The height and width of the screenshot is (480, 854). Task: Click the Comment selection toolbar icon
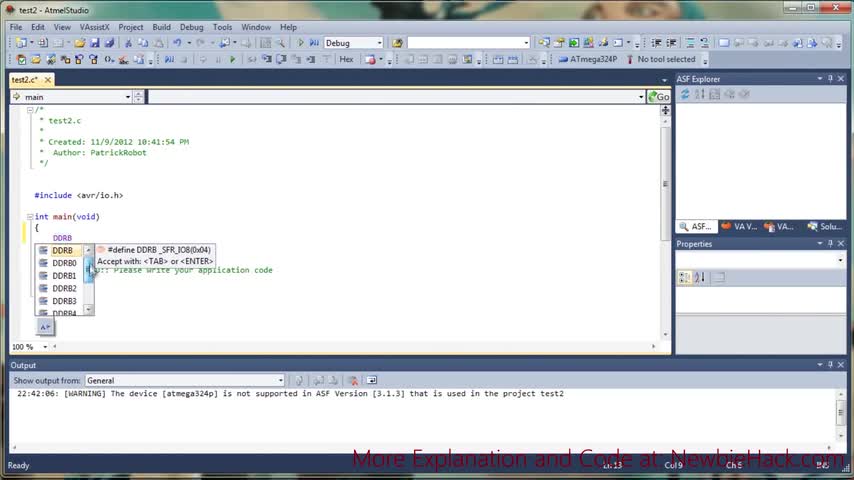tap(690, 43)
